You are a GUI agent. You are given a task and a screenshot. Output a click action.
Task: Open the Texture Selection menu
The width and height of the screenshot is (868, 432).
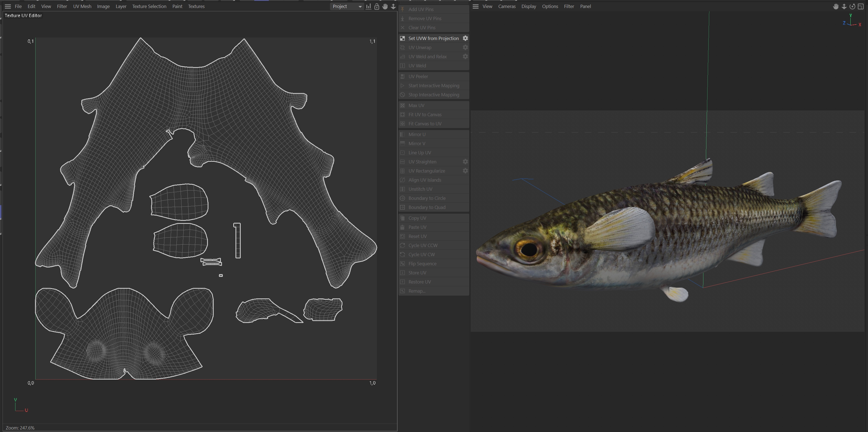[149, 6]
